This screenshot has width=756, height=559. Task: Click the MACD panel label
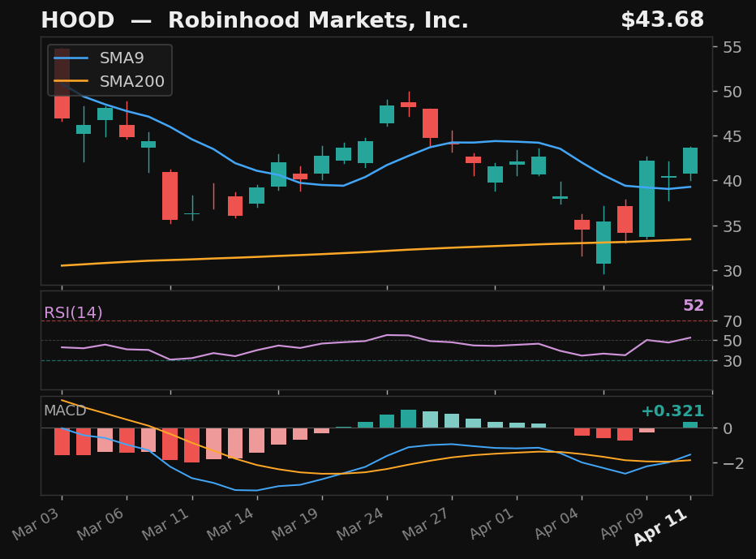tap(65, 411)
